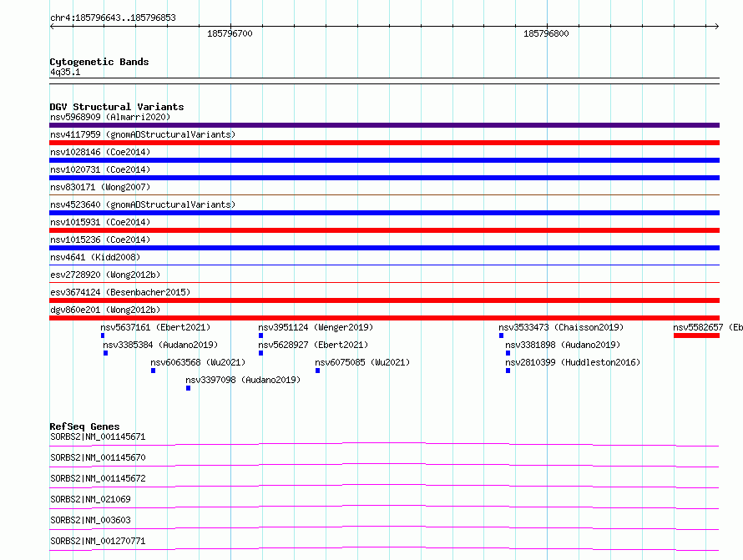The height and width of the screenshot is (560, 743).
Task: Click the nsv3385384 (Audano2019) label
Action: click(160, 345)
